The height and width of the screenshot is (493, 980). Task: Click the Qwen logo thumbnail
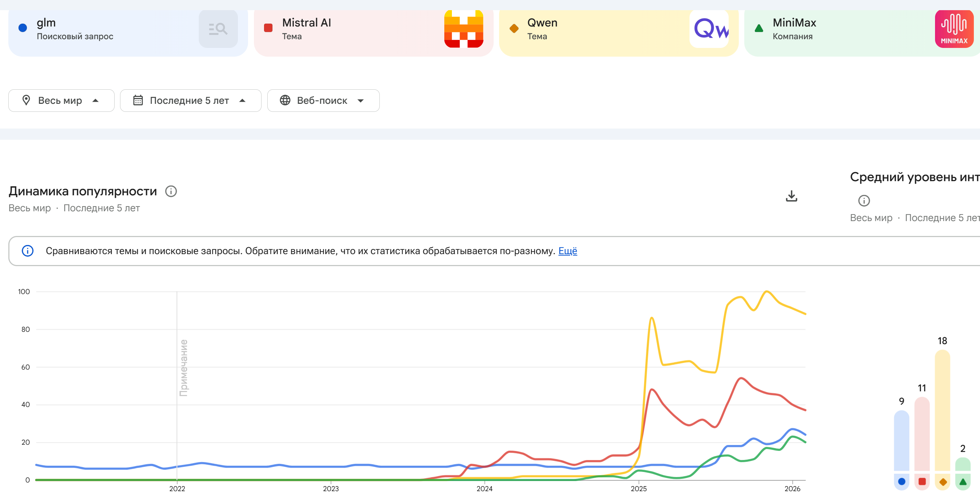tap(709, 29)
